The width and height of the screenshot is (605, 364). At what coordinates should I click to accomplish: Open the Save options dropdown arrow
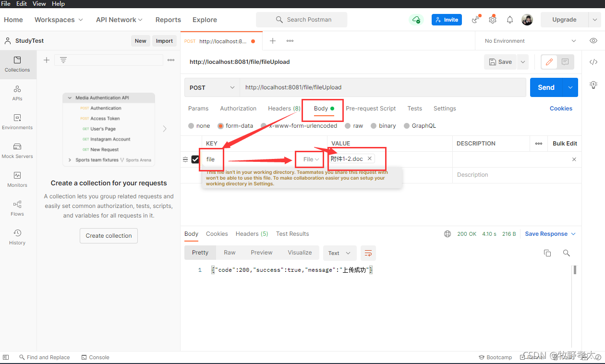pyautogui.click(x=523, y=62)
